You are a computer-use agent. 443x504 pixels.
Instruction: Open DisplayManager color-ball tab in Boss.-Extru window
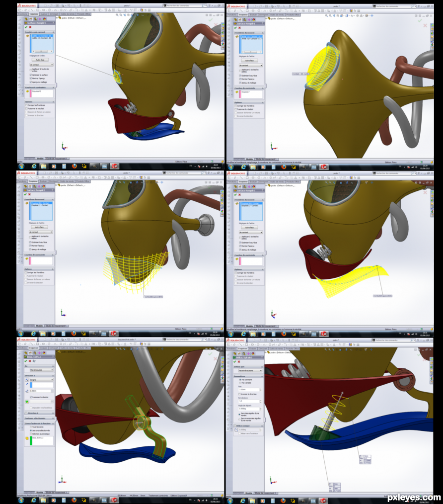tap(44, 353)
